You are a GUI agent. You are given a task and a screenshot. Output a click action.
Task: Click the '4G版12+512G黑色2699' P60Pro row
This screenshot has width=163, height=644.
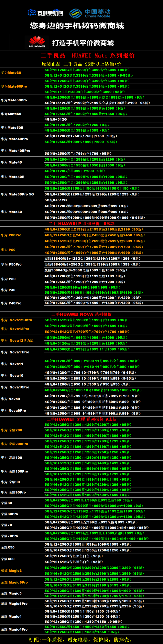[103, 241]
